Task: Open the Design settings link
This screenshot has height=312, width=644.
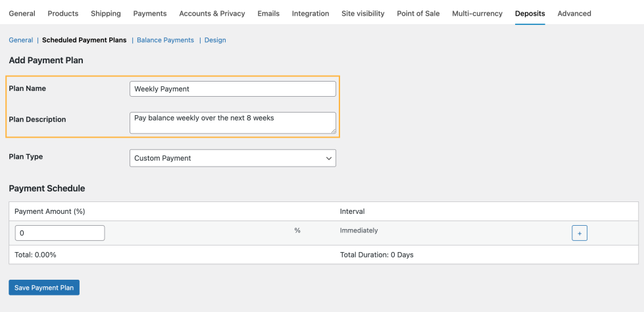Action: (x=215, y=40)
